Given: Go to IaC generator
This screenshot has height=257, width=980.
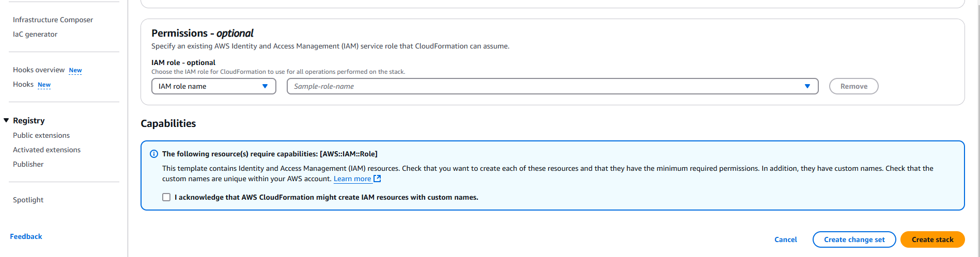Looking at the screenshot, I should (x=35, y=34).
